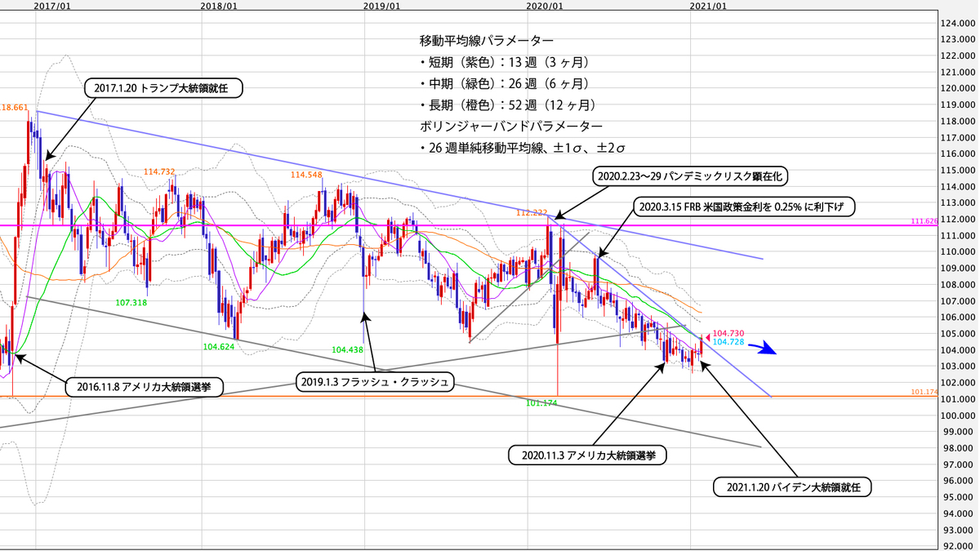Select the cyan 104.728 price label
The width and height of the screenshot is (980, 551).
(729, 342)
